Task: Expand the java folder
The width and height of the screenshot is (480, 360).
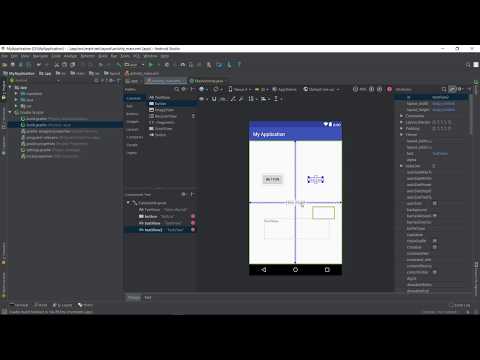Action: point(16,100)
